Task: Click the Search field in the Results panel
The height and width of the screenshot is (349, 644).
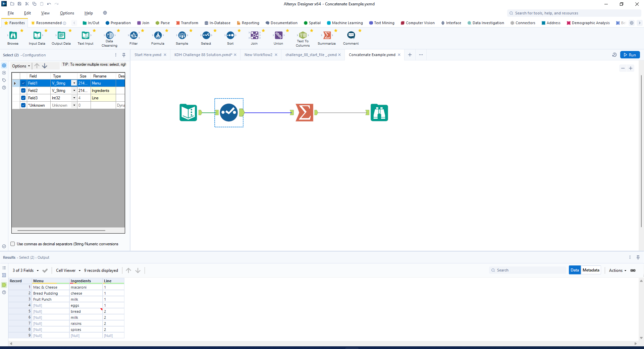Action: [x=528, y=270]
